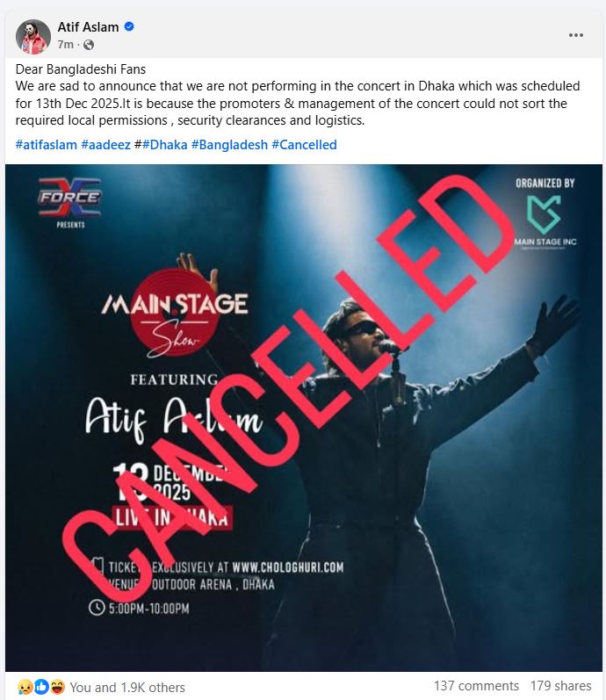Screen dimensions: 606x700
Task: Click the public globe privacy icon
Action: [89, 45]
